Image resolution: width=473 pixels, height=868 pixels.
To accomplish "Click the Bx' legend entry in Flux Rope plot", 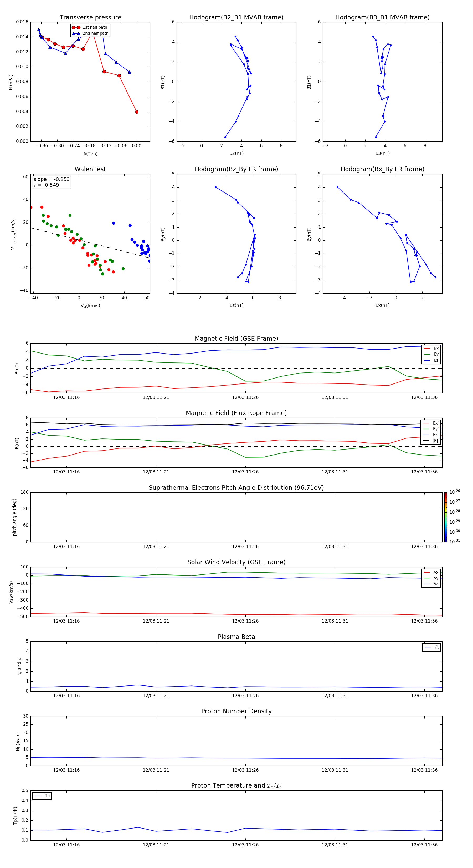I will coord(431,423).
